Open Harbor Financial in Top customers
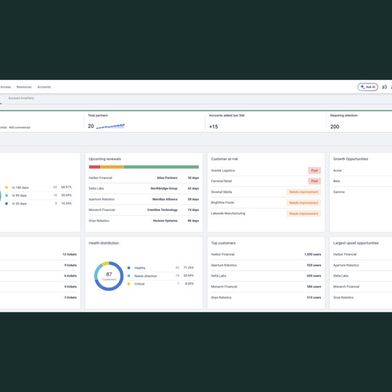 tap(223, 254)
